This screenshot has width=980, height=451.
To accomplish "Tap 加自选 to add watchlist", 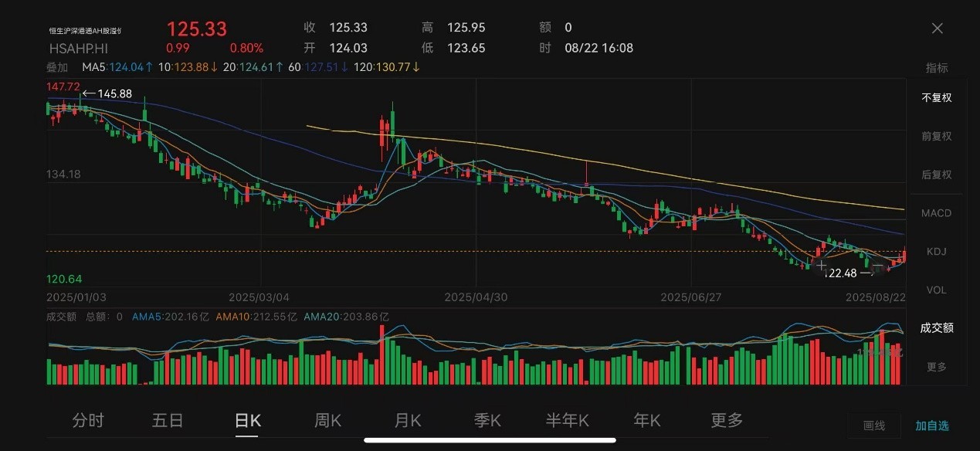I will coord(932,426).
